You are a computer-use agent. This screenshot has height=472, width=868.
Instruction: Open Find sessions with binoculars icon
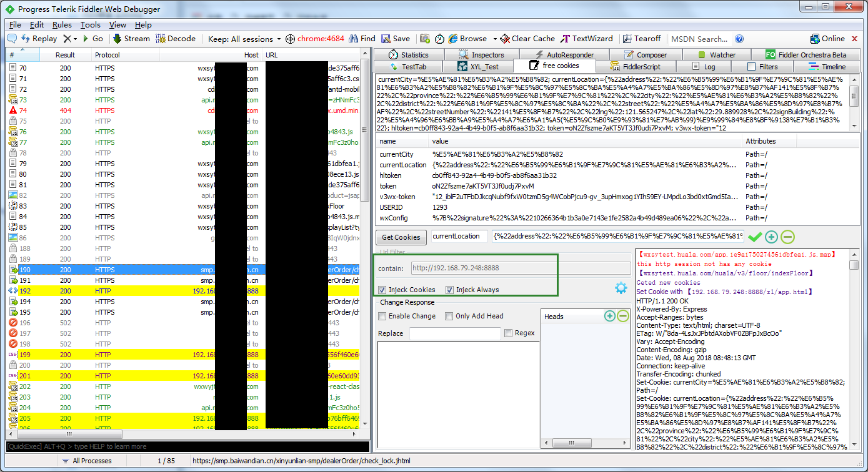(362, 39)
